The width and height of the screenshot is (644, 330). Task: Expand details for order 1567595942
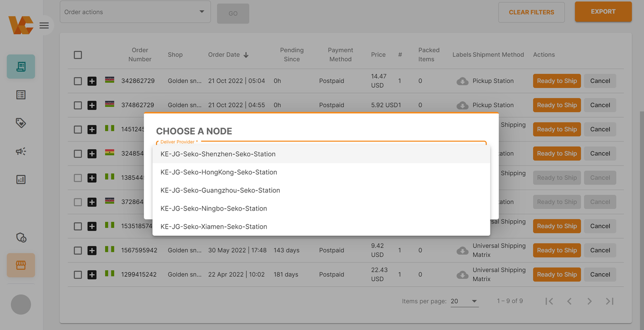pos(92,250)
